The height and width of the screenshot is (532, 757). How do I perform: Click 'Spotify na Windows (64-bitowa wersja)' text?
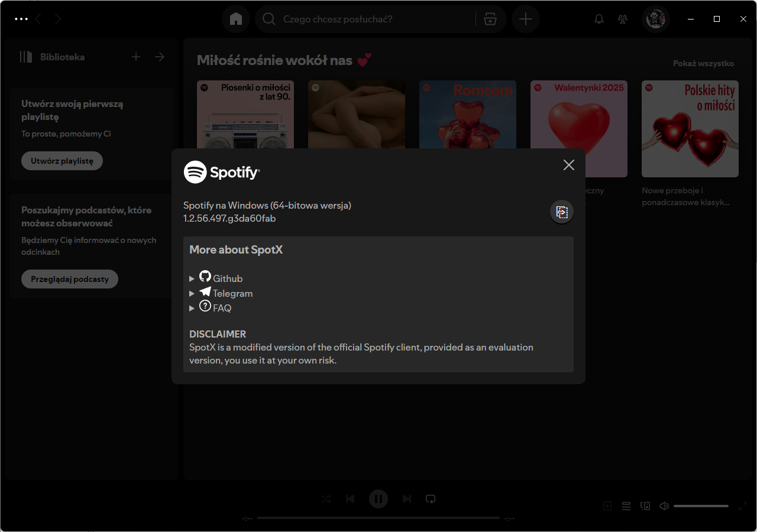[267, 205]
